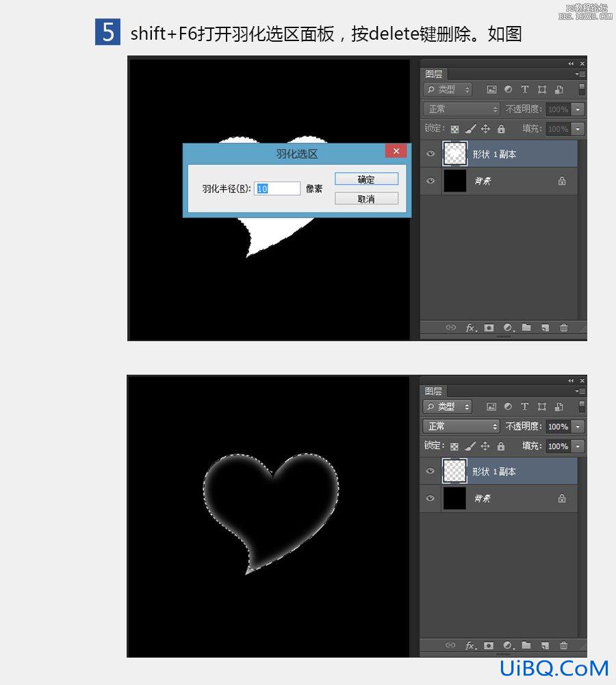Open upper Layers panel flyout menu
Image resolution: width=616 pixels, height=685 pixels.
pos(580,74)
